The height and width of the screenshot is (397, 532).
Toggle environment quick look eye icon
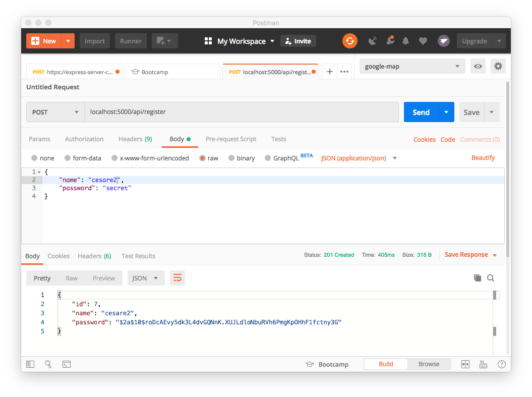pos(478,66)
